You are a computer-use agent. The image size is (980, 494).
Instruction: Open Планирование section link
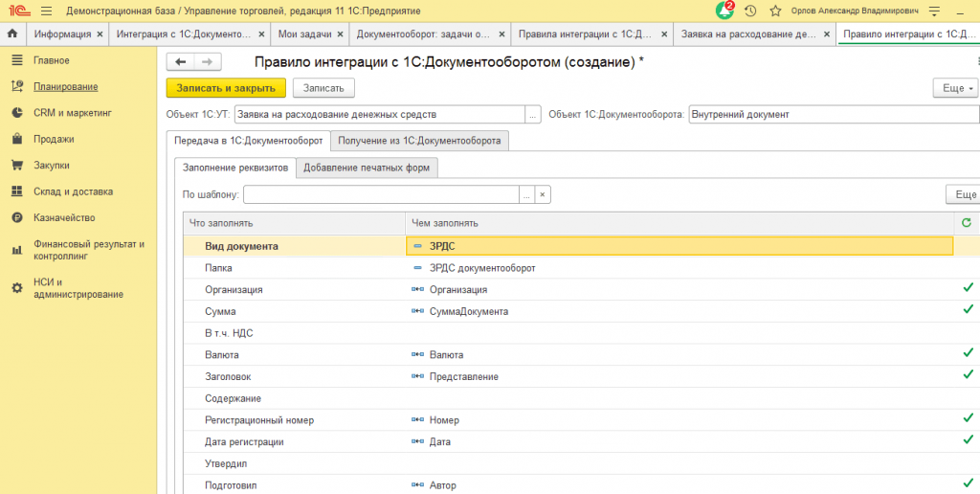pos(66,86)
